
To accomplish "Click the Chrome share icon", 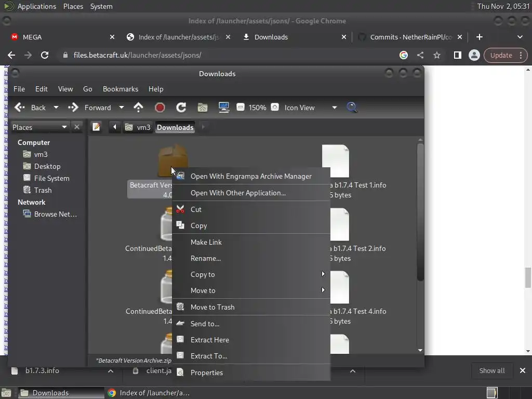I will pos(420,55).
